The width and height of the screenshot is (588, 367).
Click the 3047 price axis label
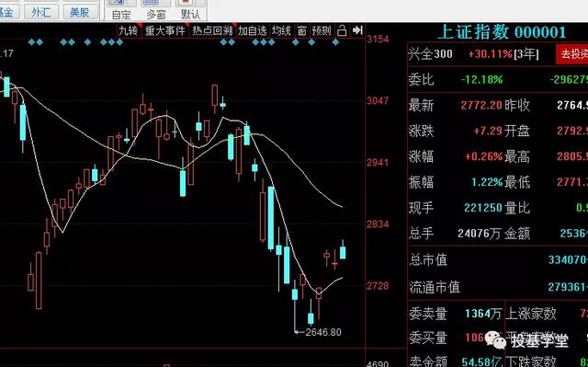(378, 100)
